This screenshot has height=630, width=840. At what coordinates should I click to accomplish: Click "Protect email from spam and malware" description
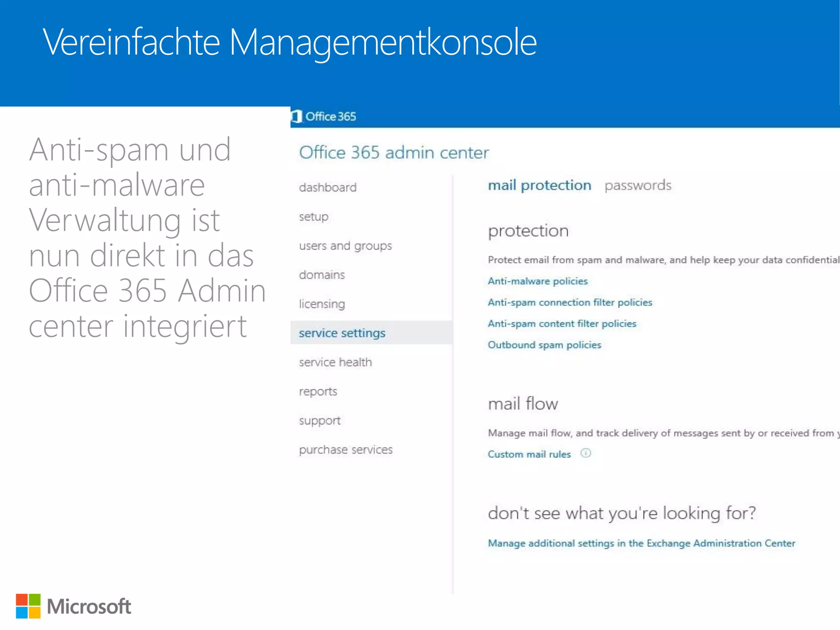coord(664,260)
